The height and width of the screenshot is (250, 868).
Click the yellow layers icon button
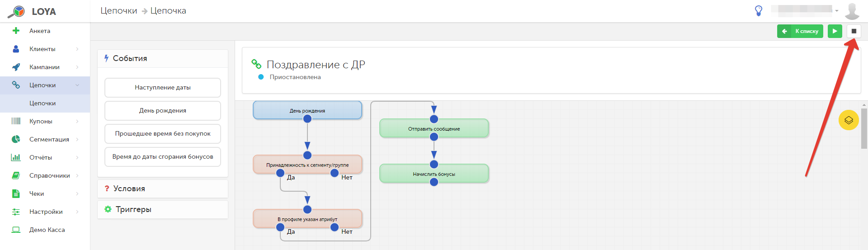849,120
